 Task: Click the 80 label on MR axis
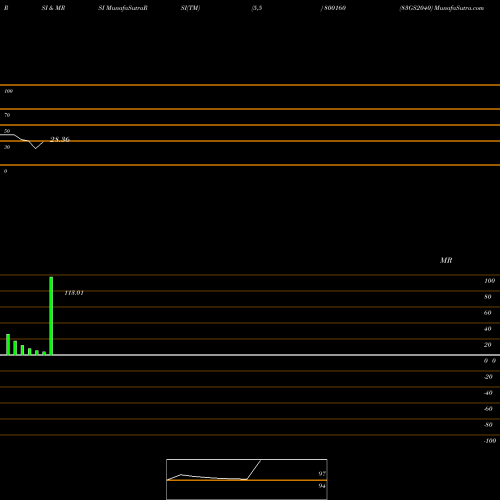click(488, 297)
